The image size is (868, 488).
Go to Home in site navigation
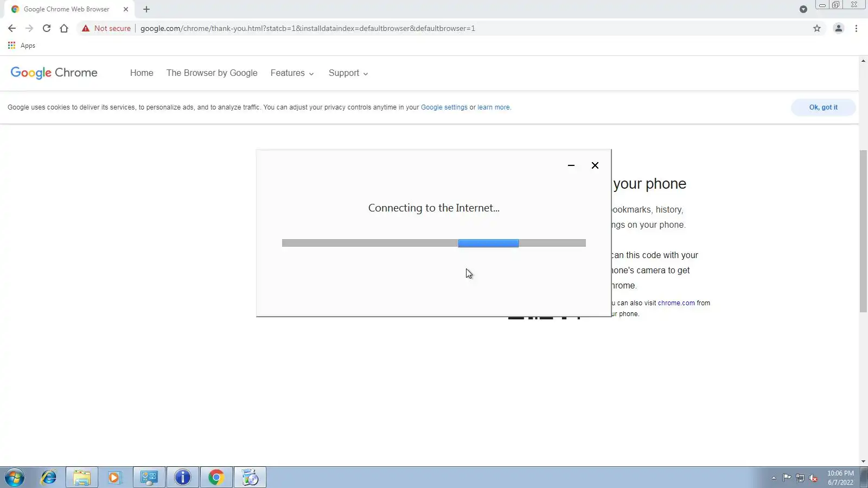pyautogui.click(x=142, y=73)
